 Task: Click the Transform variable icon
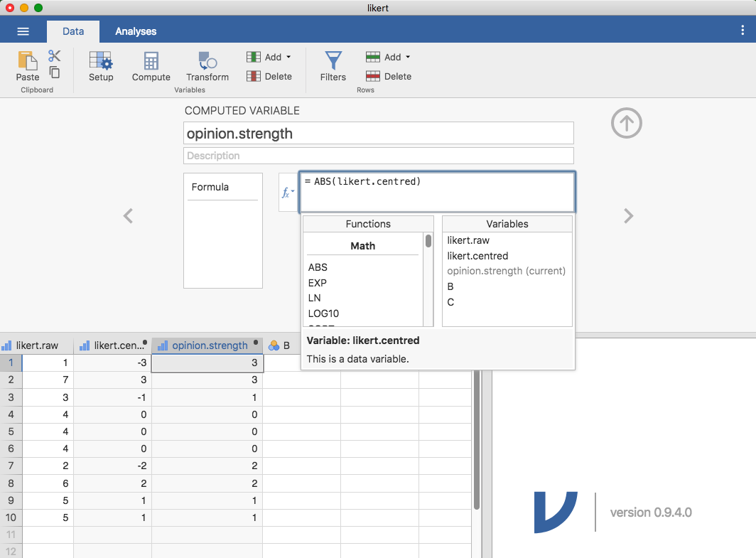point(207,66)
